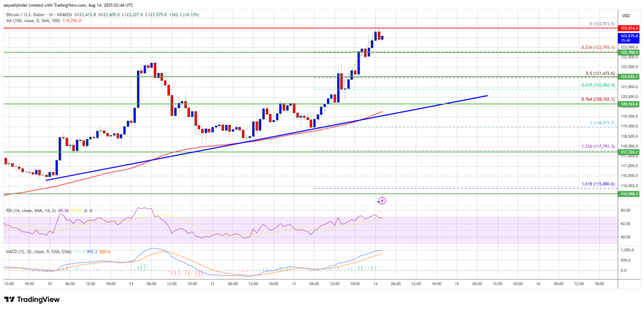Select the MACD (12, 26, close, 9) legend
Viewport: 644px width, 310px height.
[31, 250]
